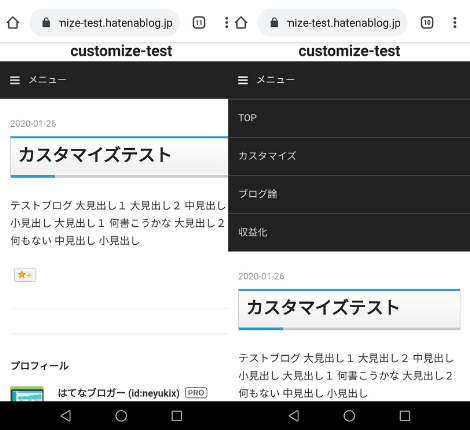This screenshot has height=430, width=470.
Task: Tap the Android recents square on the right screen
Action: (x=405, y=416)
